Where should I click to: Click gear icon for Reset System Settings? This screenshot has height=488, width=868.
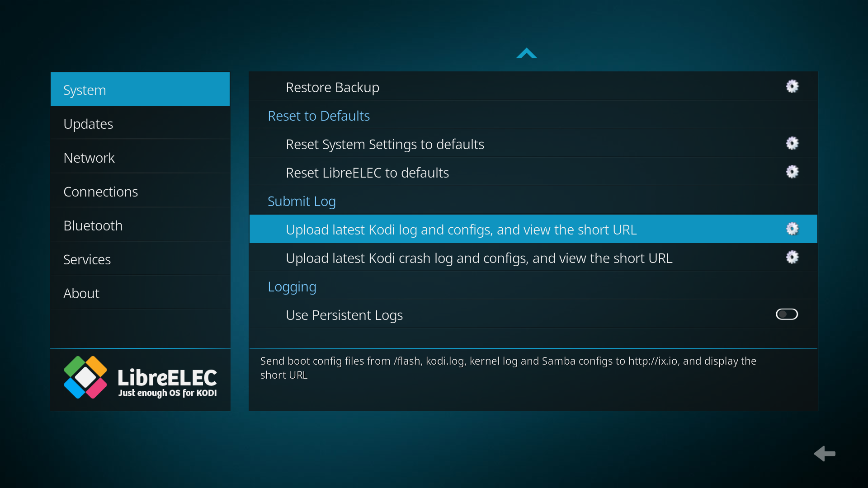792,144
